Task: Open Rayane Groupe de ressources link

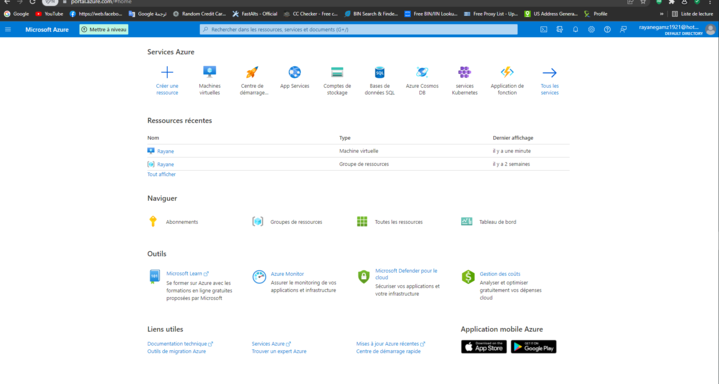Action: coord(165,164)
